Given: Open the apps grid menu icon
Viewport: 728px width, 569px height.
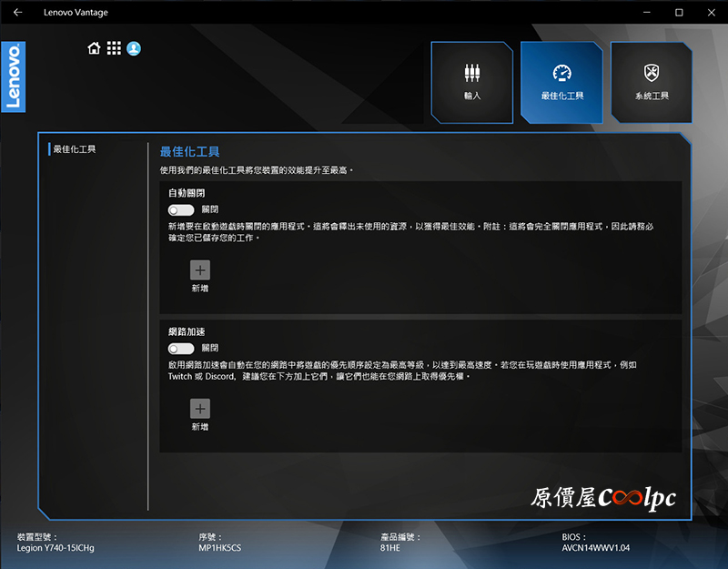Looking at the screenshot, I should (114, 48).
